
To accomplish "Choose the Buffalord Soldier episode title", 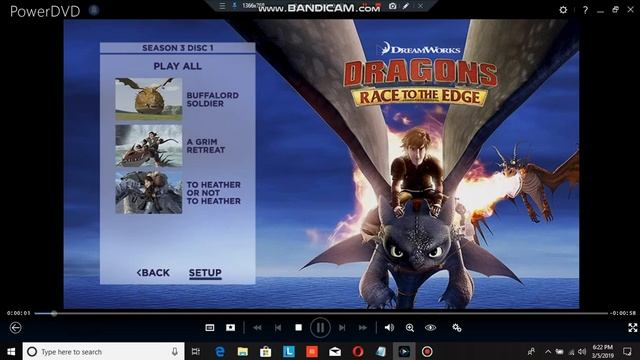I will pyautogui.click(x=213, y=99).
